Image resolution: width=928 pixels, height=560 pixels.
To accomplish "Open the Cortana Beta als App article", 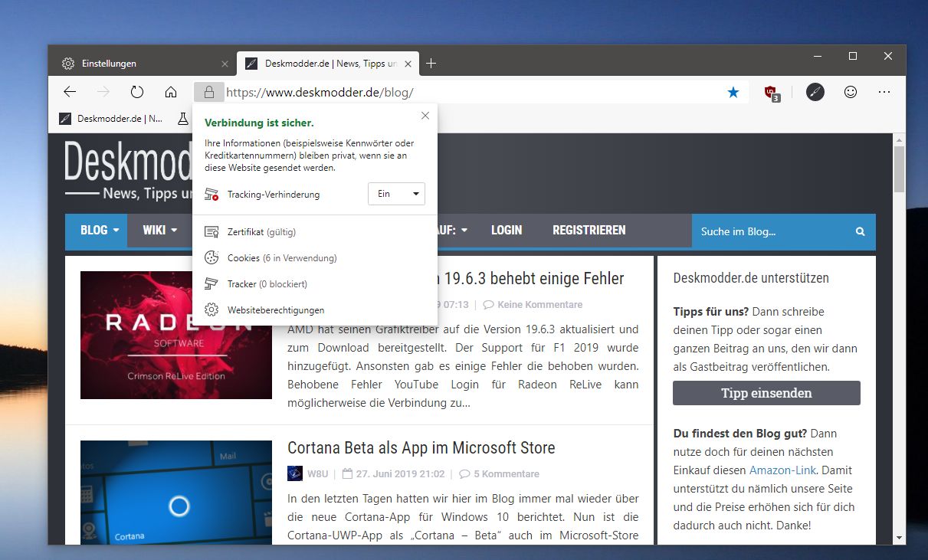I will (421, 447).
